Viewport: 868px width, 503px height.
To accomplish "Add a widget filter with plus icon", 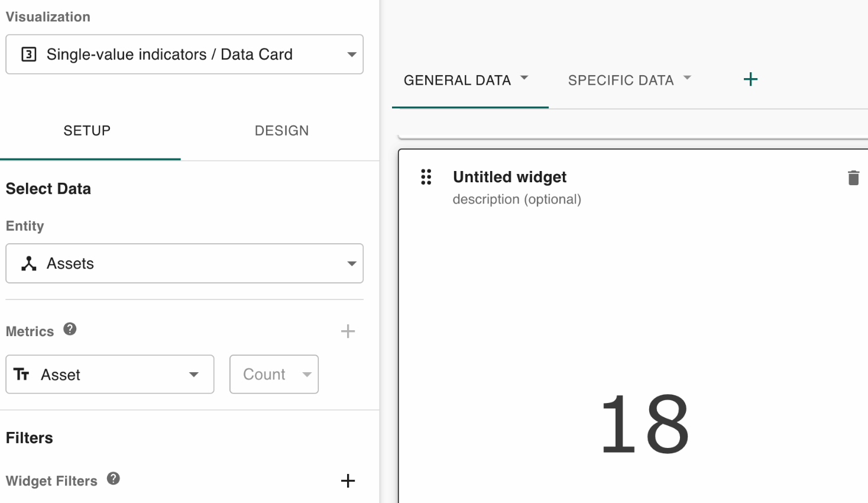I will [x=348, y=481].
